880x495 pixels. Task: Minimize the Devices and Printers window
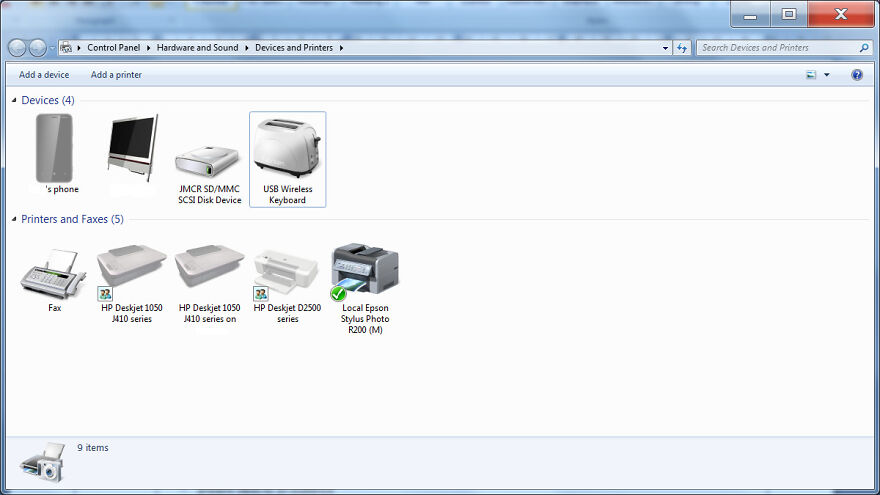point(750,15)
